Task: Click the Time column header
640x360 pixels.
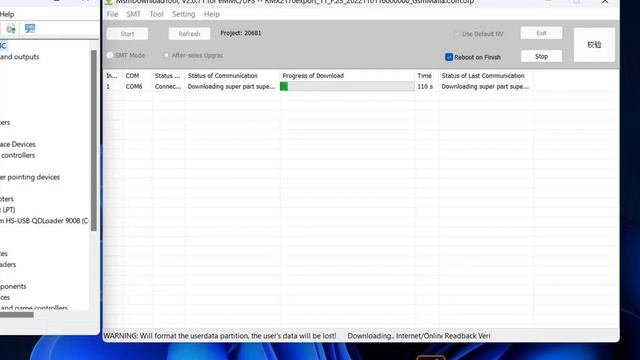Action: [x=424, y=76]
